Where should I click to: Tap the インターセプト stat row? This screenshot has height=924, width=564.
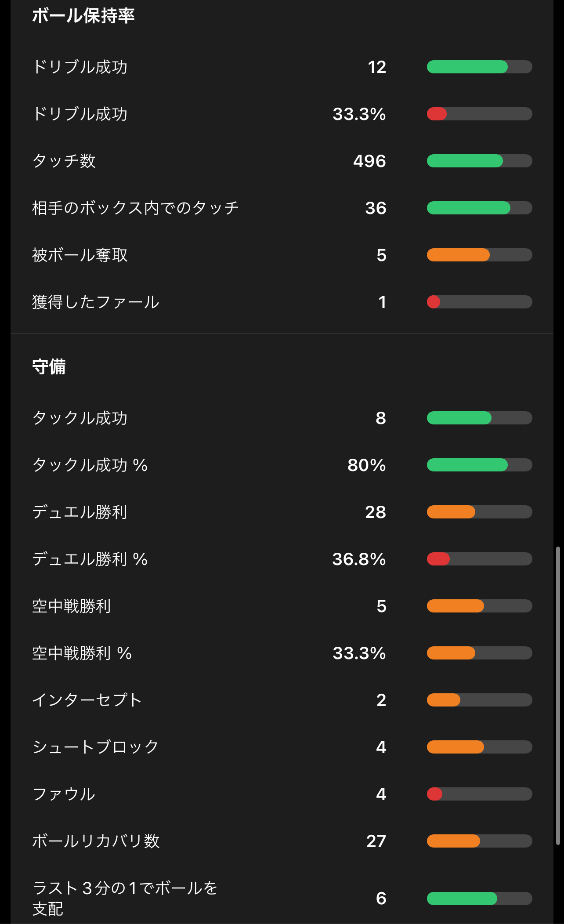click(282, 700)
